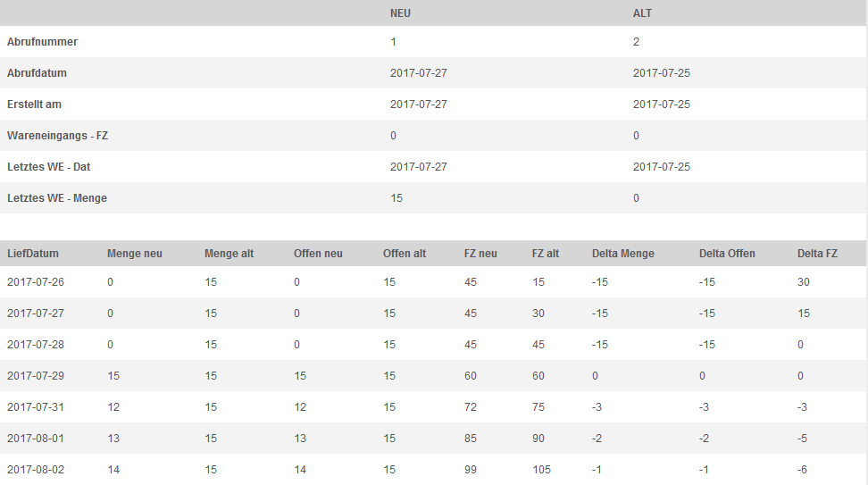Click the Delta Offen column header
Screen dimensions: 868x485
click(727, 254)
